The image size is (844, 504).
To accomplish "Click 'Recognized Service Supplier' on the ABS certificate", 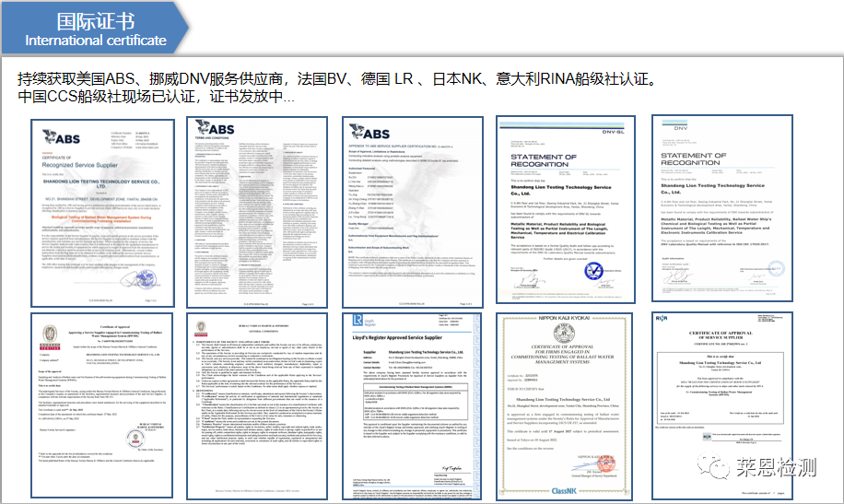I will (x=79, y=165).
